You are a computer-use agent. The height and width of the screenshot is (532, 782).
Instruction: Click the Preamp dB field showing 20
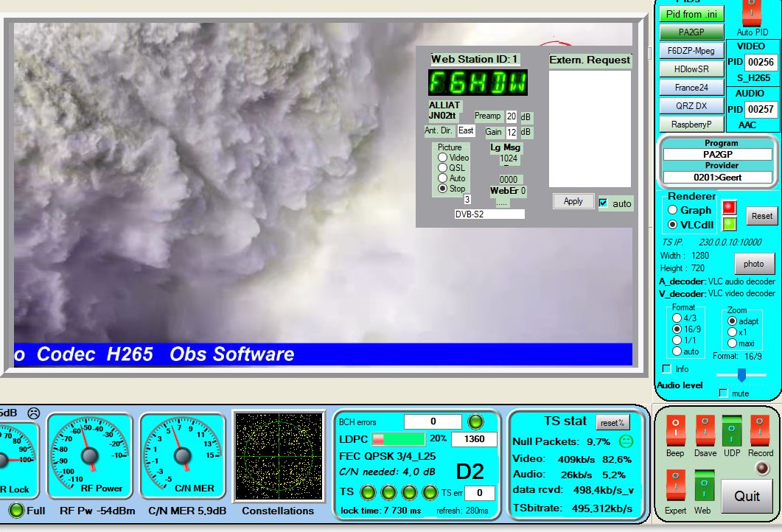(x=512, y=116)
